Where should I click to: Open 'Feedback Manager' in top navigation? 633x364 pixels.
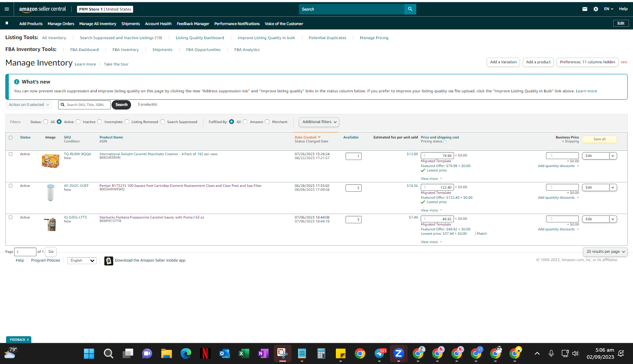(193, 24)
